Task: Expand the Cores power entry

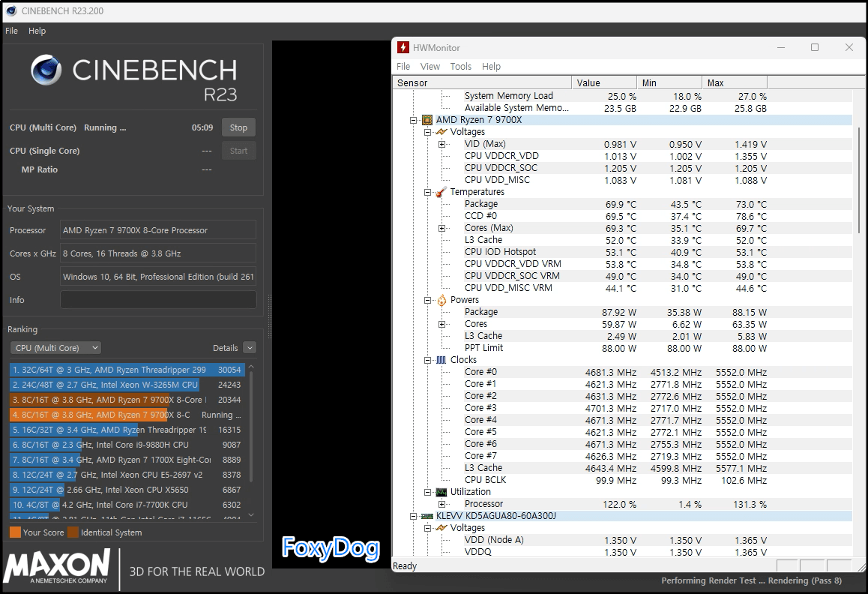Action: point(441,324)
